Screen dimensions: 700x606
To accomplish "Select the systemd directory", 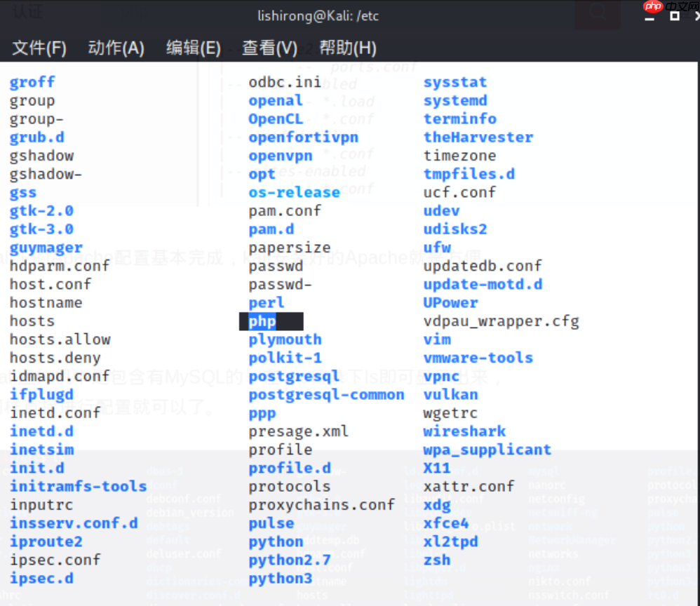I will (455, 101).
